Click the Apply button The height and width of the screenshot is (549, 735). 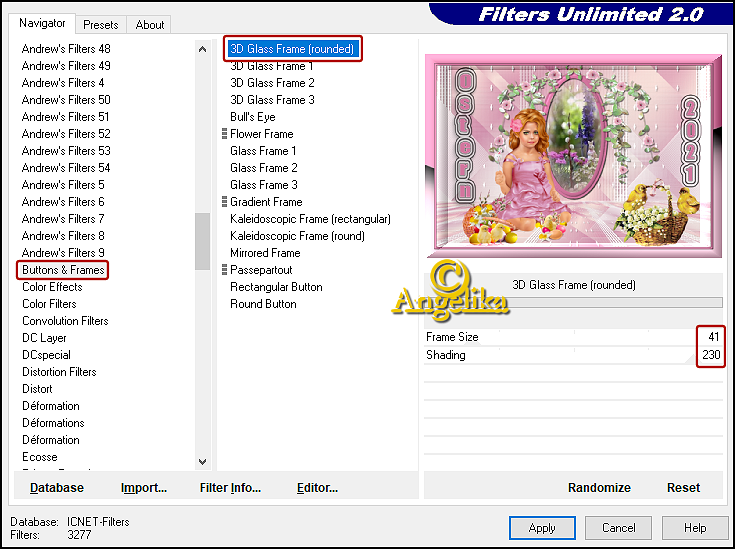(x=542, y=528)
